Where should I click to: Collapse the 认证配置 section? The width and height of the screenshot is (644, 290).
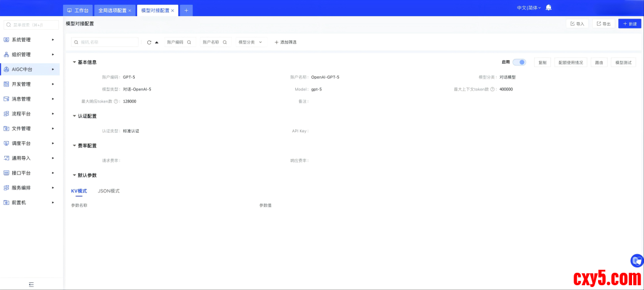(75, 116)
